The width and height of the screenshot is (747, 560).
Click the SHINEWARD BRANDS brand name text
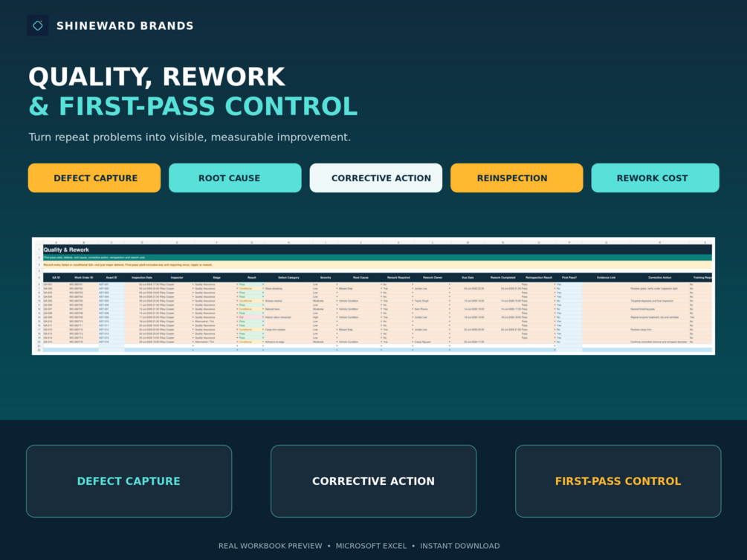pos(126,26)
